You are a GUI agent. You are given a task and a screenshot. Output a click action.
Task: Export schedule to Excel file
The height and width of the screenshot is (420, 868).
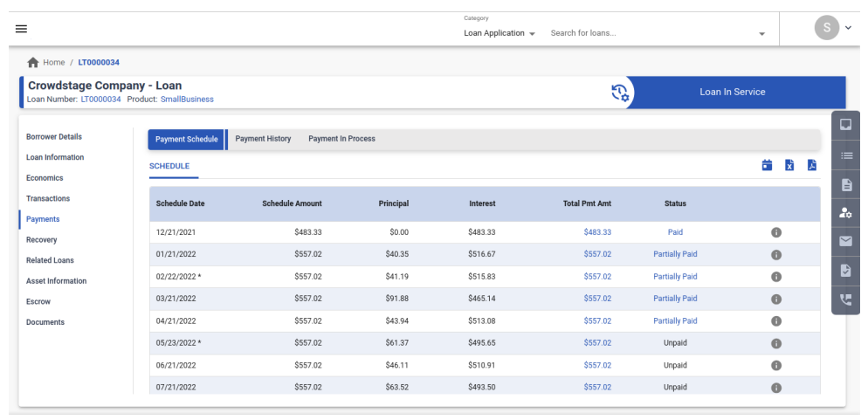(x=789, y=165)
